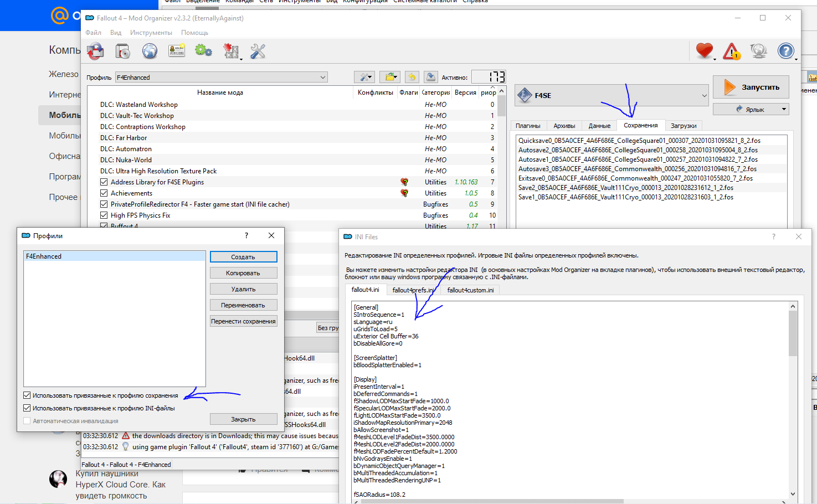Toggle PrivateProfileRedirector F4 mod checkbox
This screenshot has height=504, width=817.
104,204
